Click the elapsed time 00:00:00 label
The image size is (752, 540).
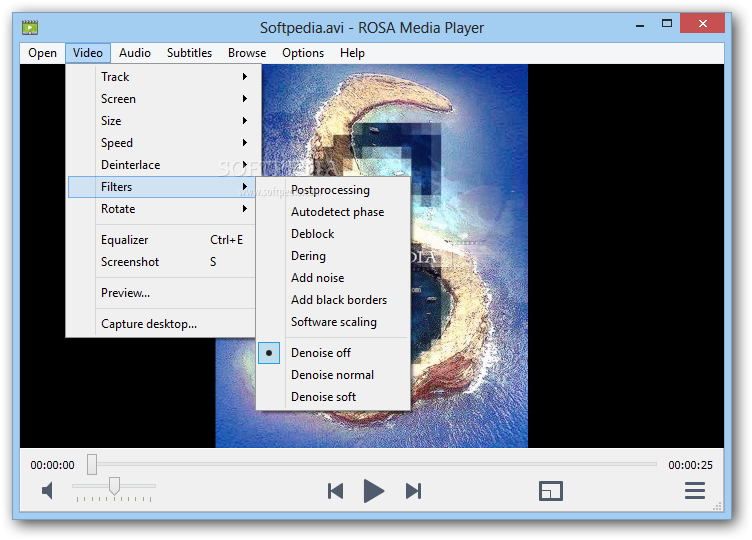pos(52,465)
